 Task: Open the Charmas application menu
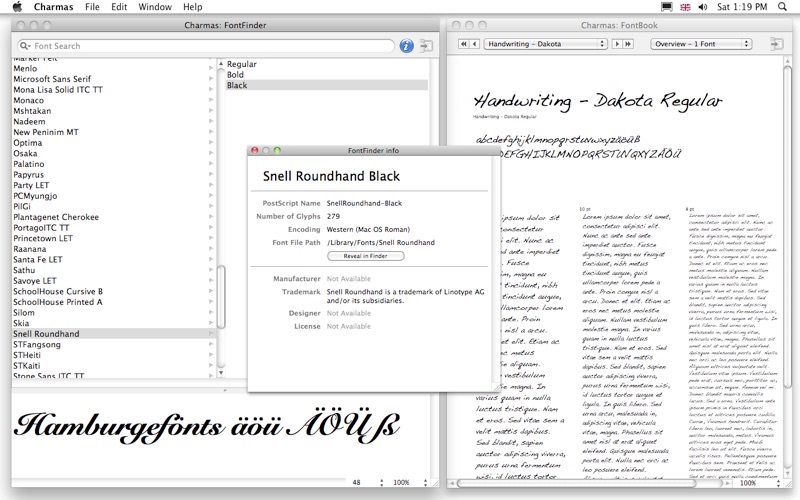53,7
